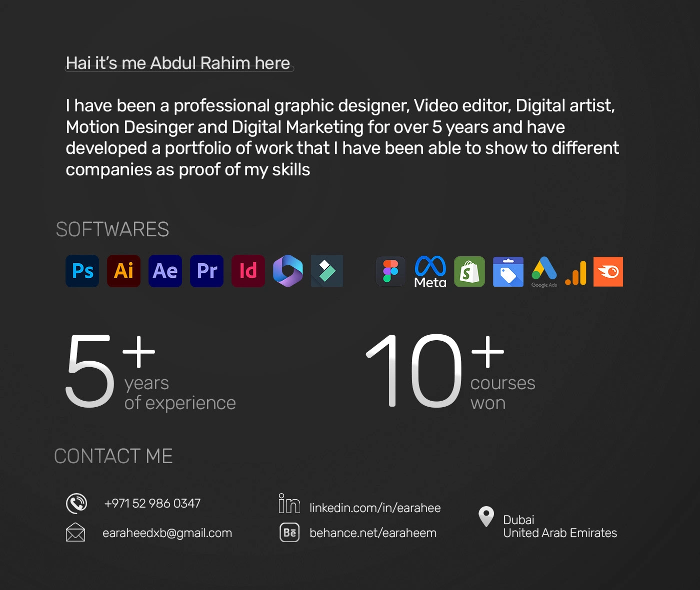700x590 pixels.
Task: Click the Microsoft 365 hexagon icon
Action: click(288, 271)
